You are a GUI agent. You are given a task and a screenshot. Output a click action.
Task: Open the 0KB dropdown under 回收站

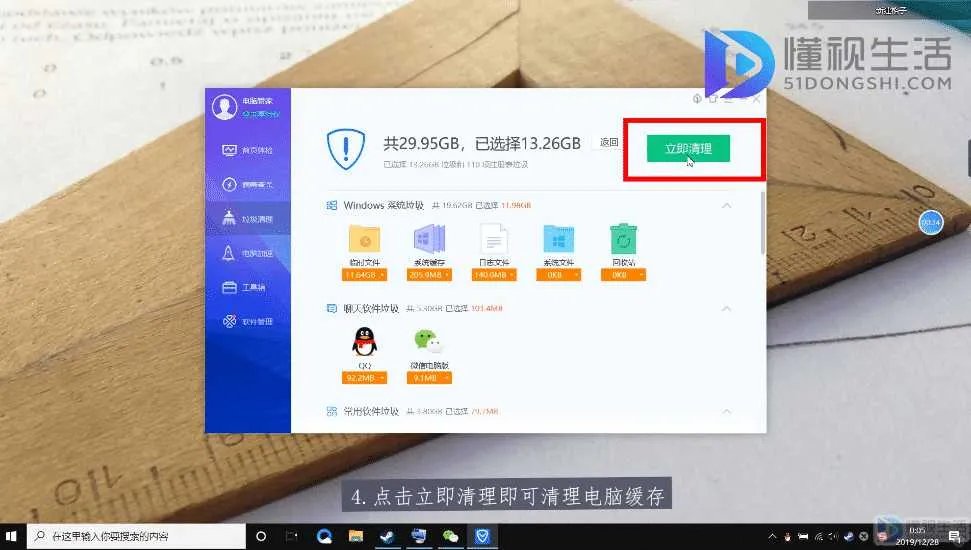point(623,275)
